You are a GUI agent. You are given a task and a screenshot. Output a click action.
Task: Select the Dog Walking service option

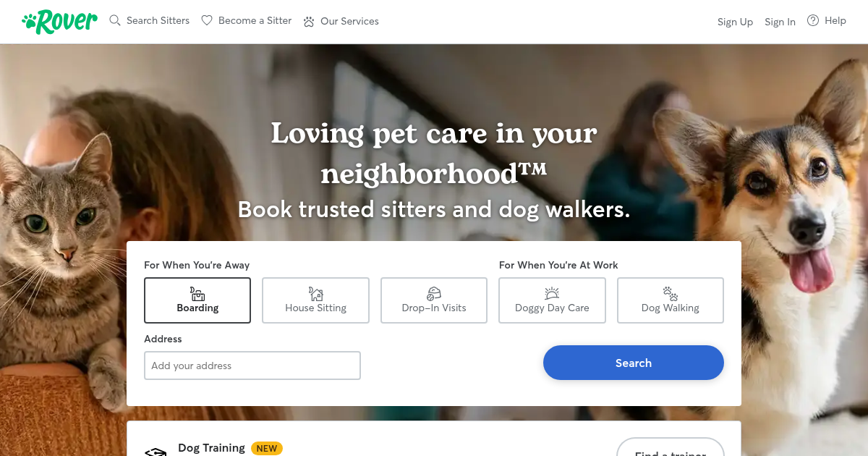click(x=671, y=300)
